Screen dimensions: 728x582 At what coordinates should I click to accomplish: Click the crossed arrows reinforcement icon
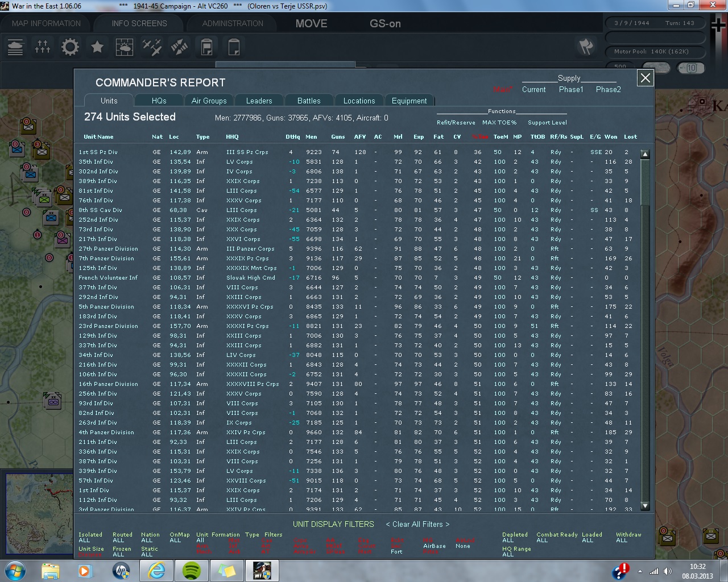coord(179,47)
